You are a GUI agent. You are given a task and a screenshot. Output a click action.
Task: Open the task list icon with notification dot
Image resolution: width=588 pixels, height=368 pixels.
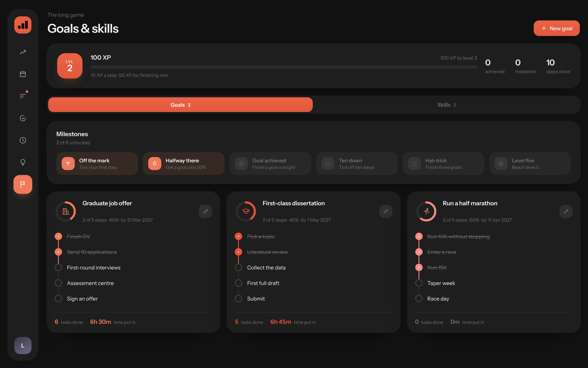(x=23, y=96)
